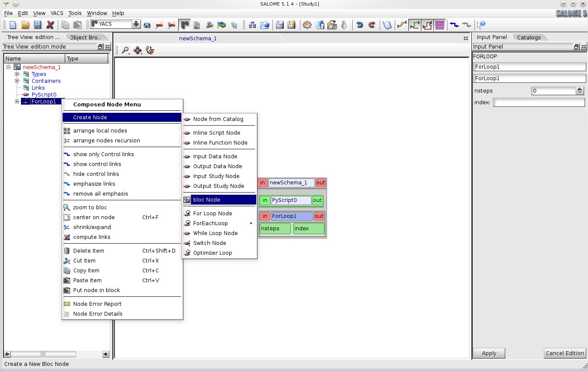Expand the ForLoop1 tree node
588x371 pixels.
17,101
